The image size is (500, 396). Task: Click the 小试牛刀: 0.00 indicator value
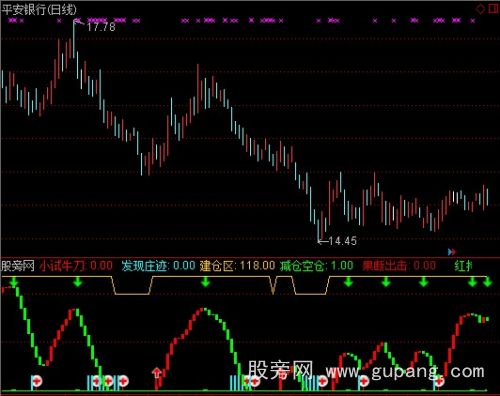(x=76, y=266)
